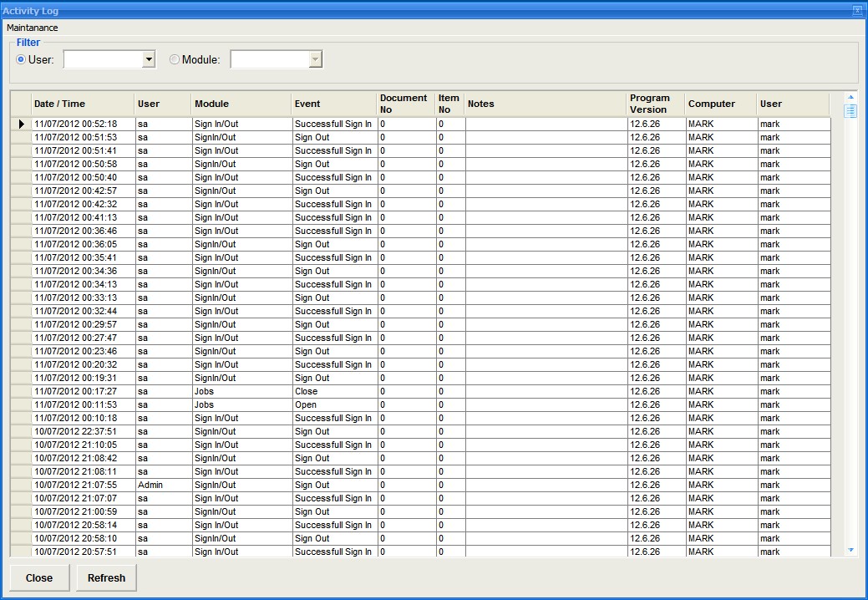Viewport: 868px width, 600px height.
Task: Click the scroll down arrow of the log grid
Action: tap(850, 550)
